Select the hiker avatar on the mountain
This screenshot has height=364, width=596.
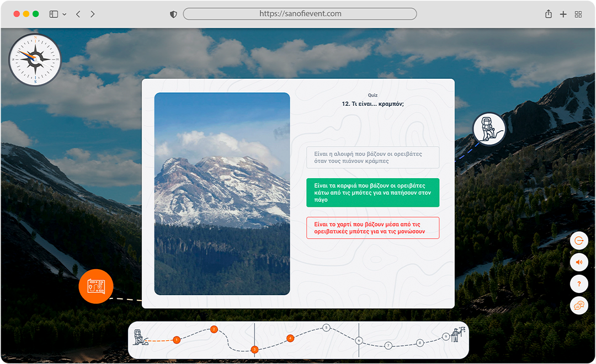point(489,129)
